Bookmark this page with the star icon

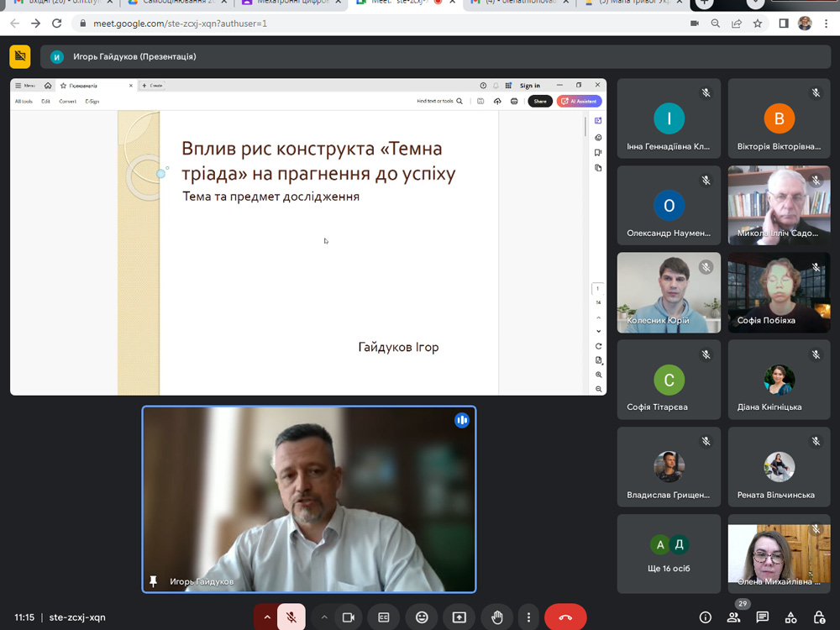[758, 24]
